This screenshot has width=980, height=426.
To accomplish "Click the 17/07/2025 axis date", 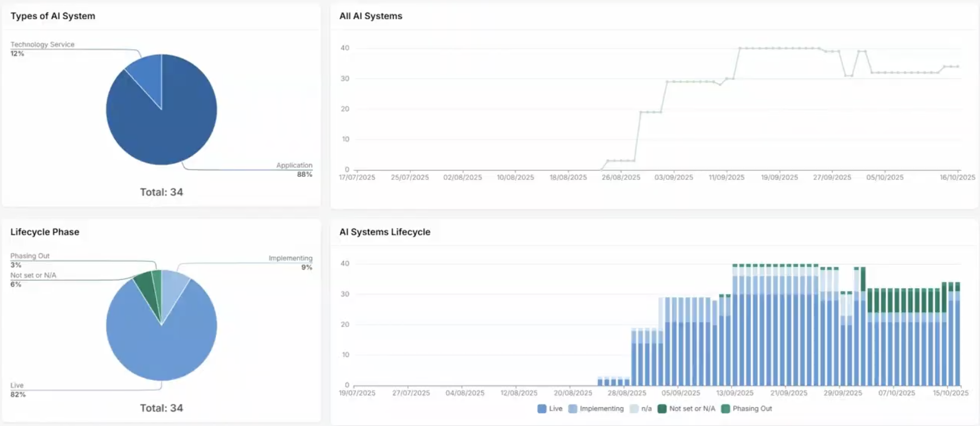I will pos(357,177).
